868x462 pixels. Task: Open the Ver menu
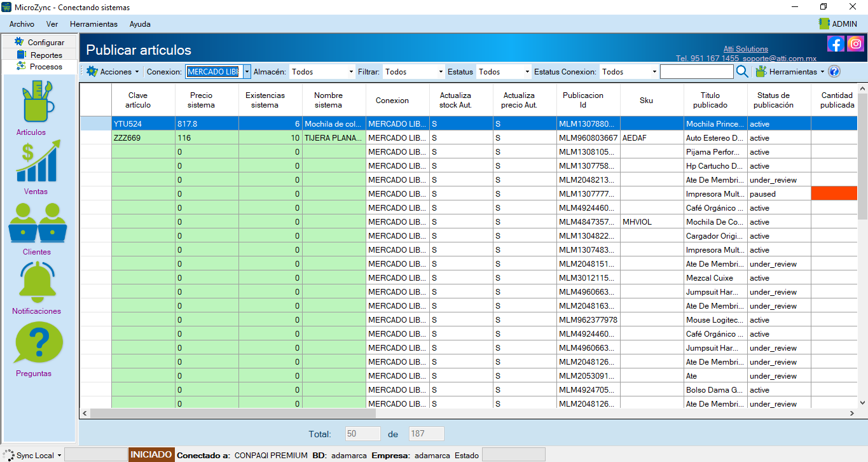(52, 24)
